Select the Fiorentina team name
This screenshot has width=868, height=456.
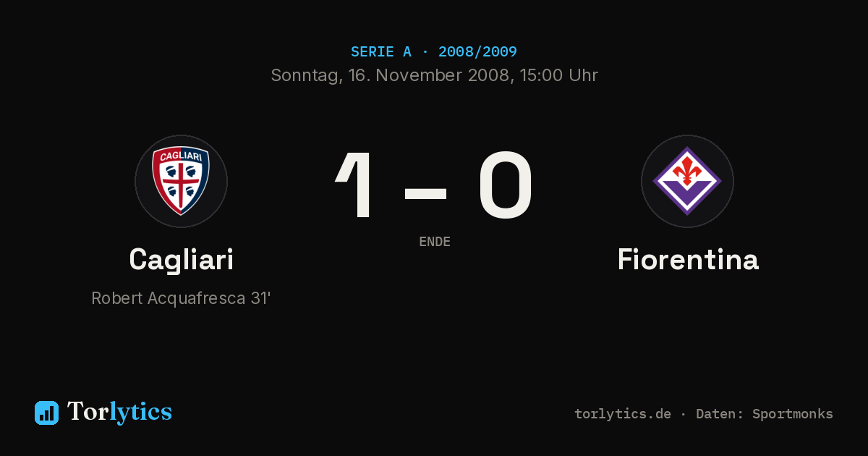click(688, 259)
